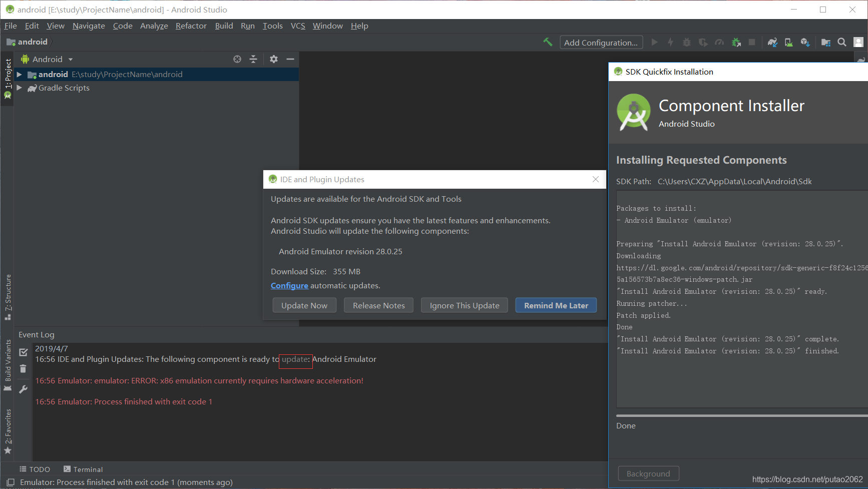
Task: Click Attach Debugger to Android Process icon
Action: click(x=736, y=43)
